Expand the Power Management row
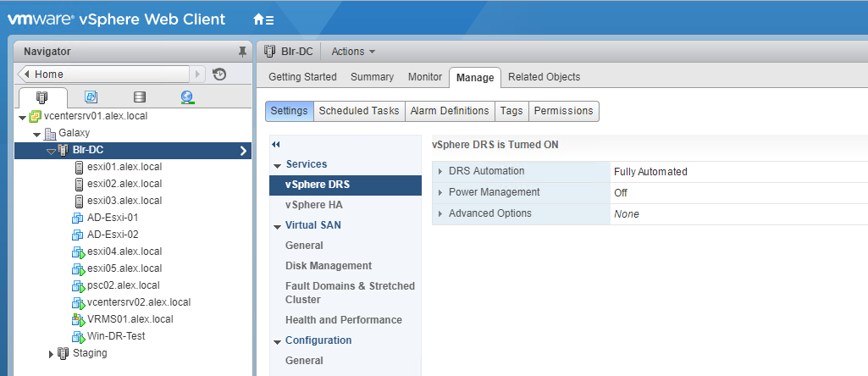Screen dimensions: 868x376 point(440,193)
